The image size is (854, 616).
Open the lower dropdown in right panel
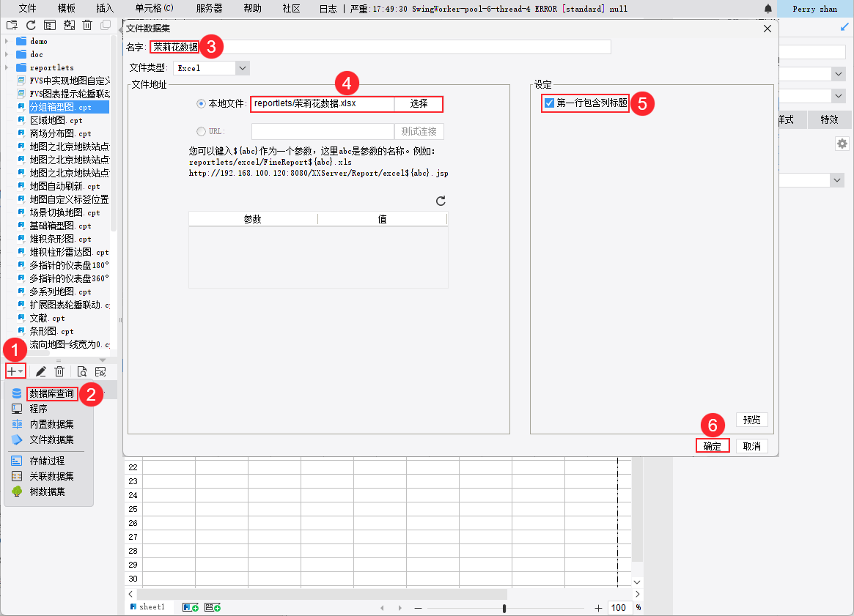pyautogui.click(x=837, y=180)
